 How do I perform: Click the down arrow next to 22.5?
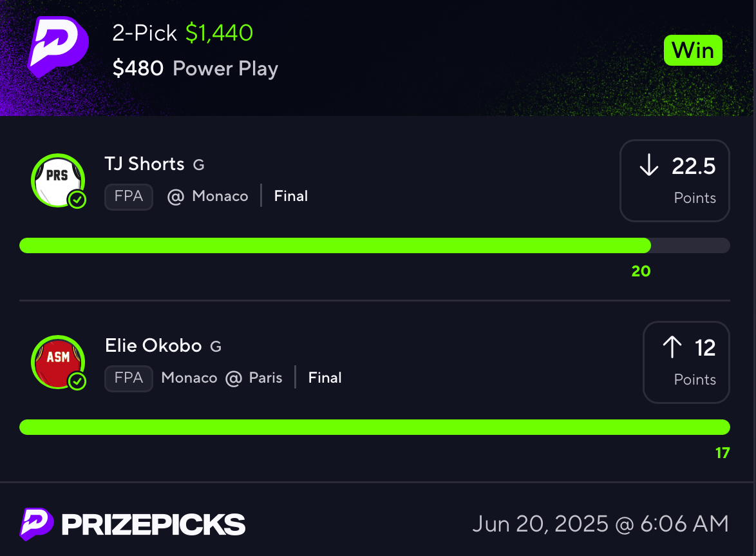click(649, 165)
